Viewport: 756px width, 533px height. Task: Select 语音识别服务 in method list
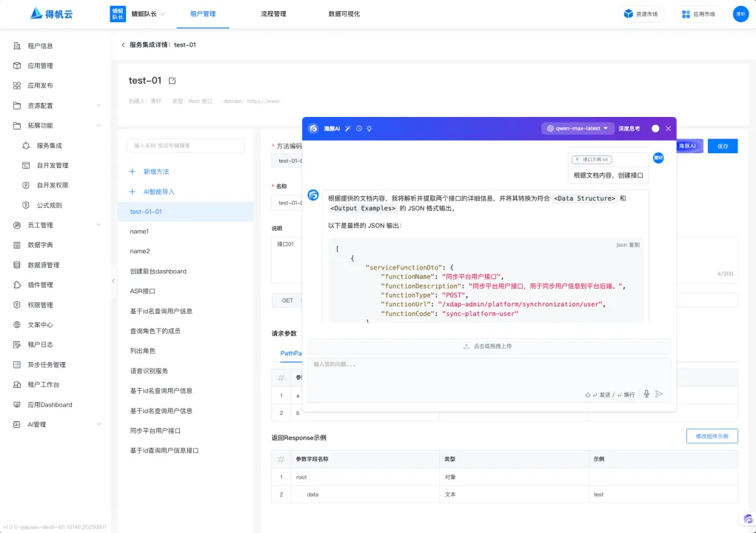(x=186, y=371)
